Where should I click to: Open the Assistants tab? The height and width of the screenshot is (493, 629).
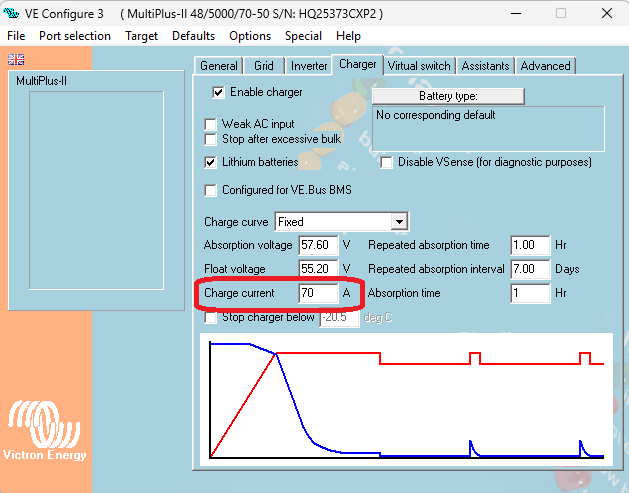point(485,66)
